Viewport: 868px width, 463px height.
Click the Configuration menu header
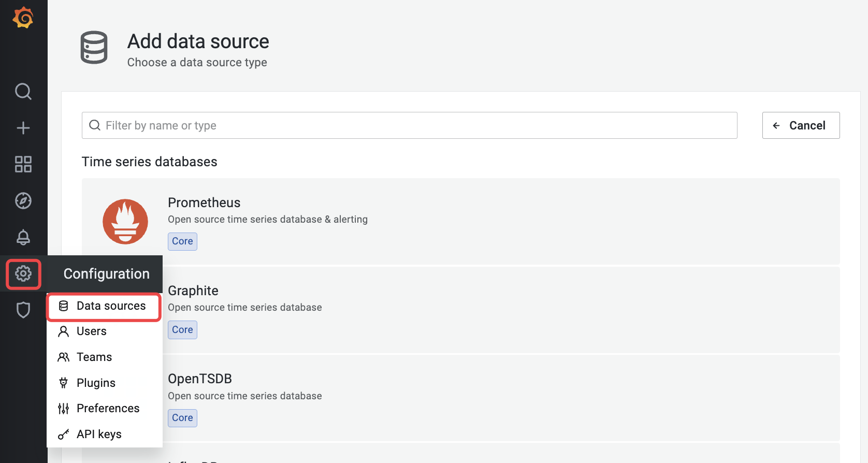coord(106,274)
